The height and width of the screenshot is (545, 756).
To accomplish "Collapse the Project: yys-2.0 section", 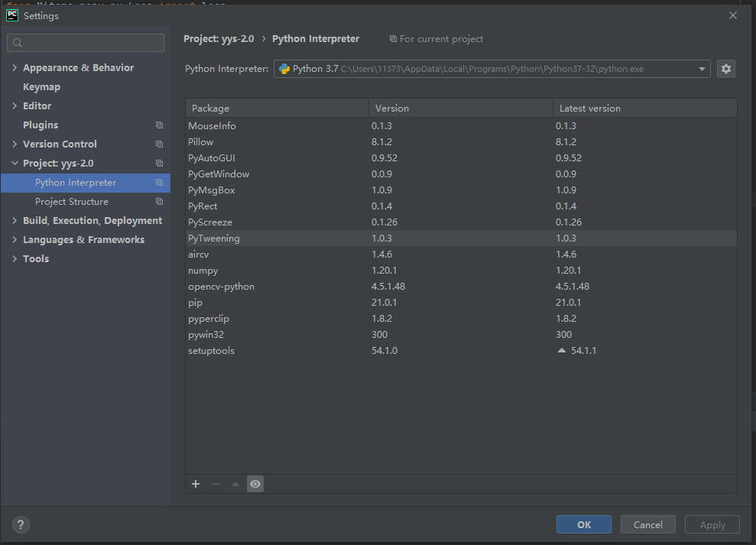I will tap(15, 163).
